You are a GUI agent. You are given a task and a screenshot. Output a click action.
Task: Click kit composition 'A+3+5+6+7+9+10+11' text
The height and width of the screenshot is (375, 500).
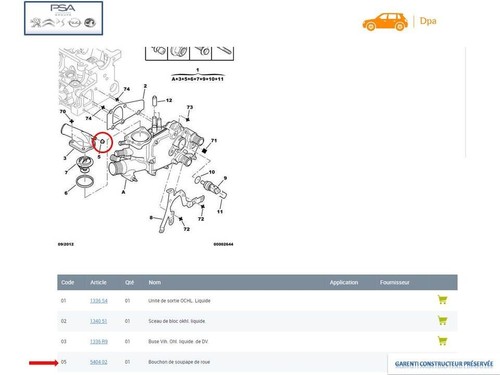pos(198,79)
